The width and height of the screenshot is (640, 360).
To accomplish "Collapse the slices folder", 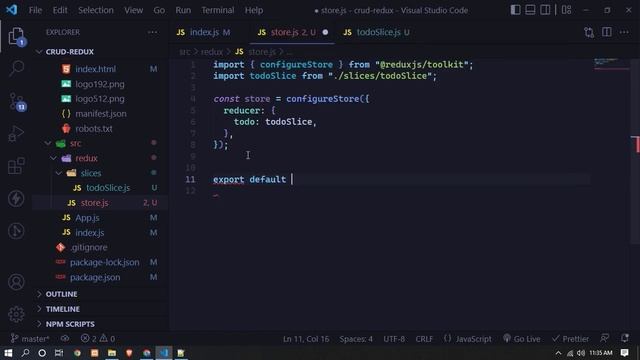I will (x=58, y=173).
